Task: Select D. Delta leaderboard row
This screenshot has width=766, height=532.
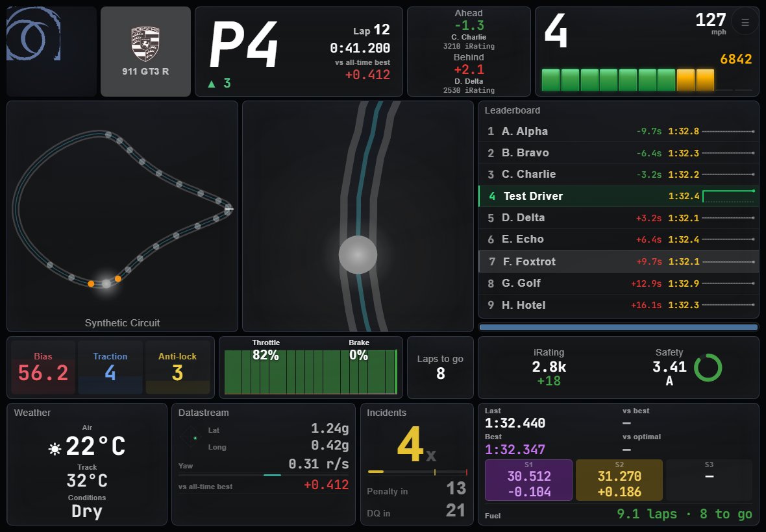Action: pos(619,218)
